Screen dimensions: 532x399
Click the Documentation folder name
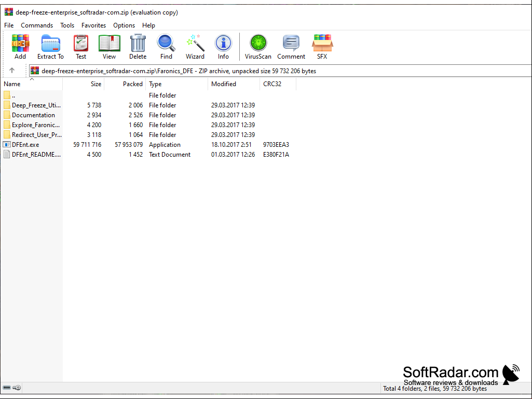coord(33,115)
